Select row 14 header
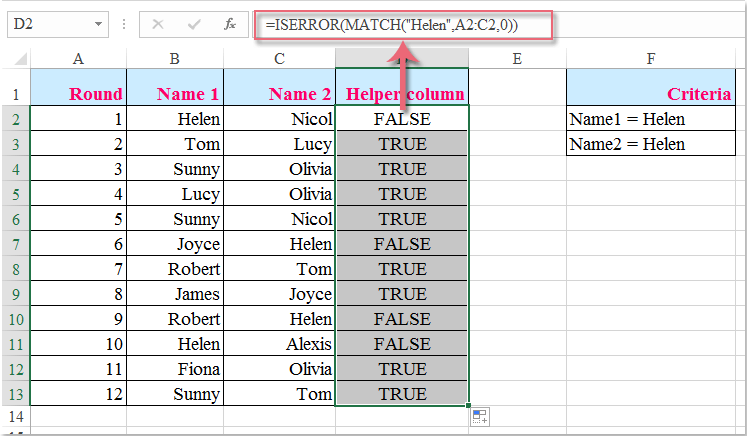This screenshot has height=436, width=747. click(x=16, y=416)
